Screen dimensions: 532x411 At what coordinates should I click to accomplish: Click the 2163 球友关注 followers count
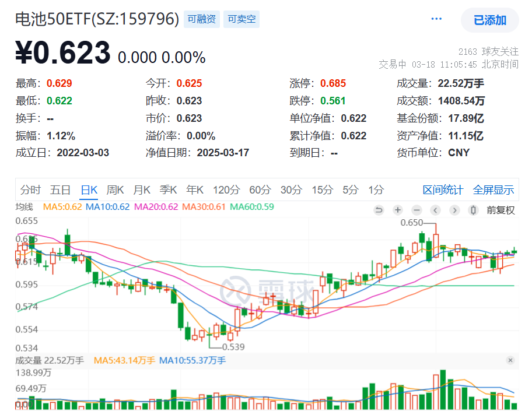click(x=488, y=52)
